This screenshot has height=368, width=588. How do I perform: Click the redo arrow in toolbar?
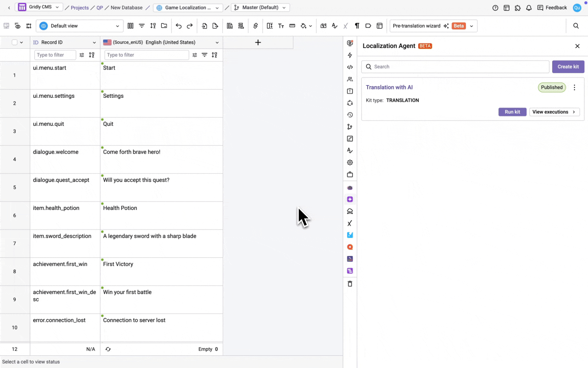coord(190,26)
